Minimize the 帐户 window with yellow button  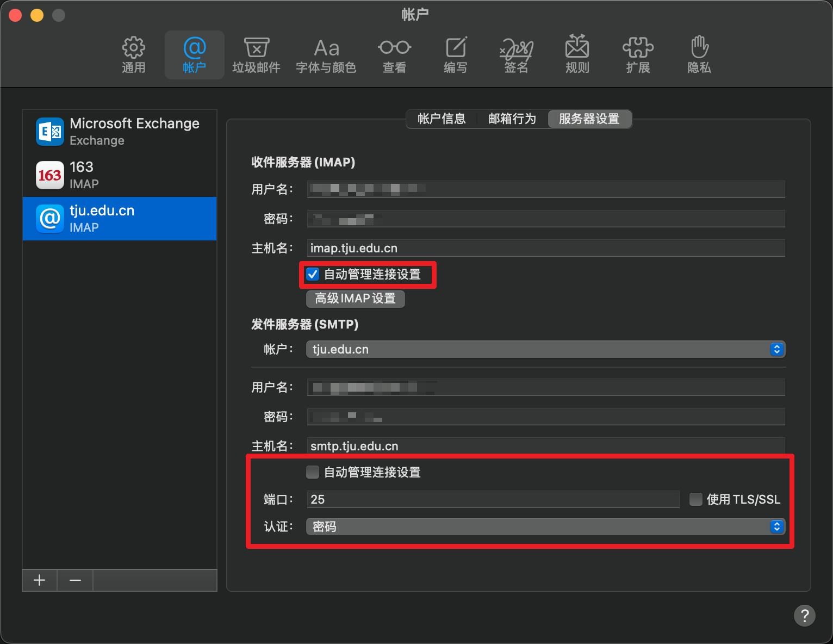(x=37, y=15)
